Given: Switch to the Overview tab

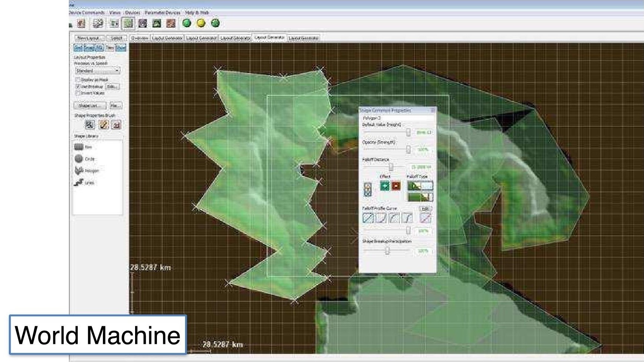Looking at the screenshot, I should tap(140, 38).
